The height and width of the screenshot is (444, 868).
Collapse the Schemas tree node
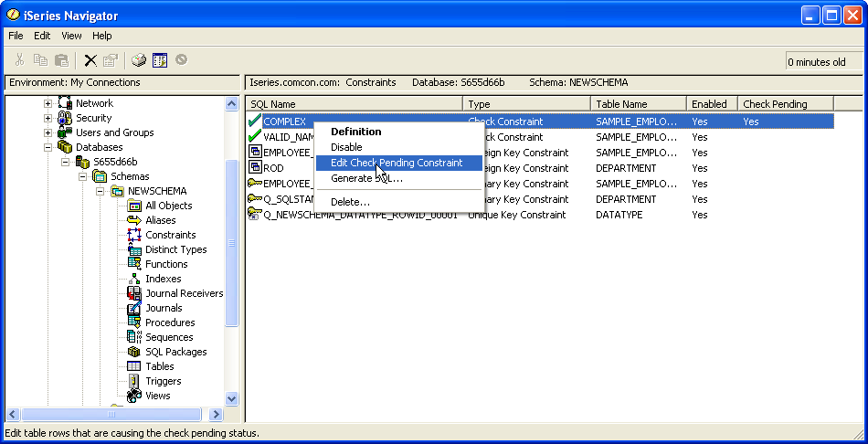pyautogui.click(x=82, y=176)
